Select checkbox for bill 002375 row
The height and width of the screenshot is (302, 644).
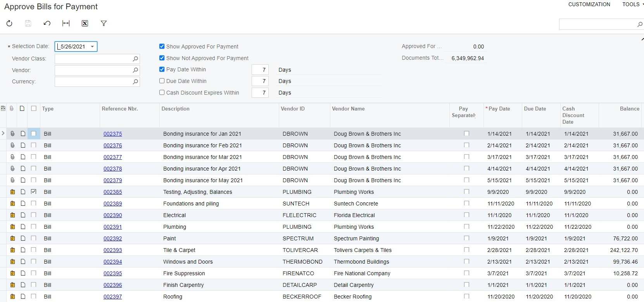click(x=34, y=134)
